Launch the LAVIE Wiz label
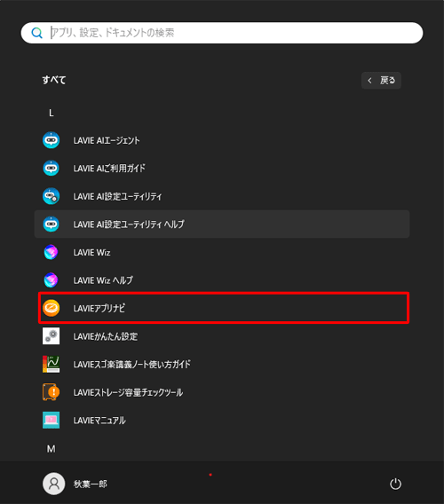The image size is (444, 504). (91, 253)
